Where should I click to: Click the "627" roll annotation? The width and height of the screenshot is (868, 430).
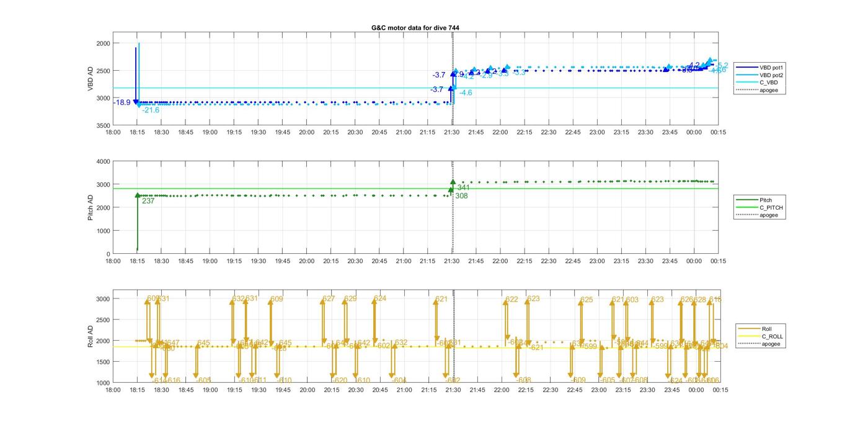[x=329, y=299]
